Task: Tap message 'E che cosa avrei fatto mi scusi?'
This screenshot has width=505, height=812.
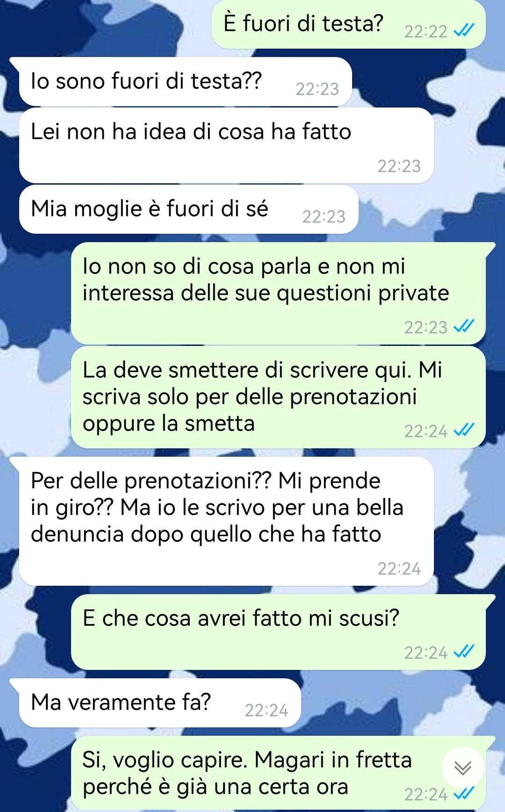Action: (x=278, y=632)
